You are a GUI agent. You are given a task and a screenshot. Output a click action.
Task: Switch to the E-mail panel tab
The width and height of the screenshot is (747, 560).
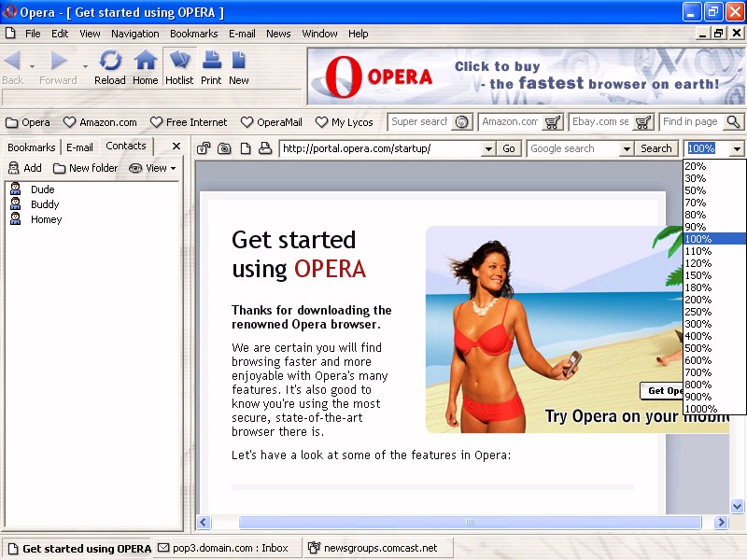[x=79, y=147]
